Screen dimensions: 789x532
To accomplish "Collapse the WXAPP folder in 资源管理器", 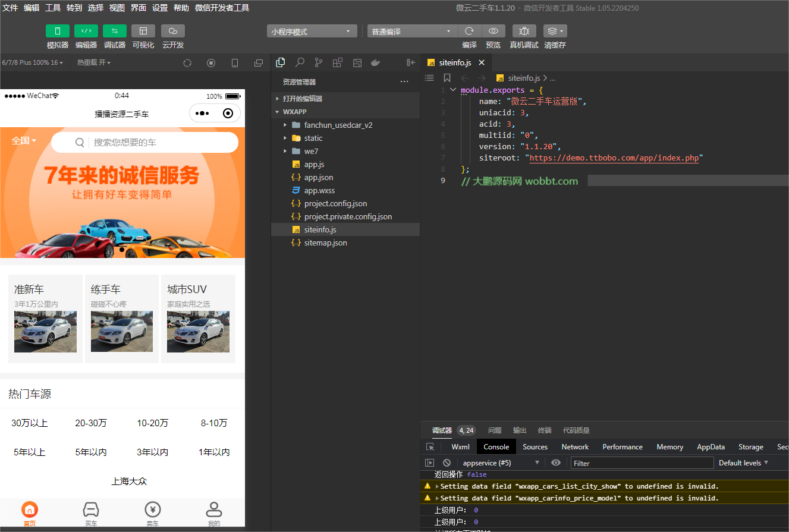I will pyautogui.click(x=276, y=112).
